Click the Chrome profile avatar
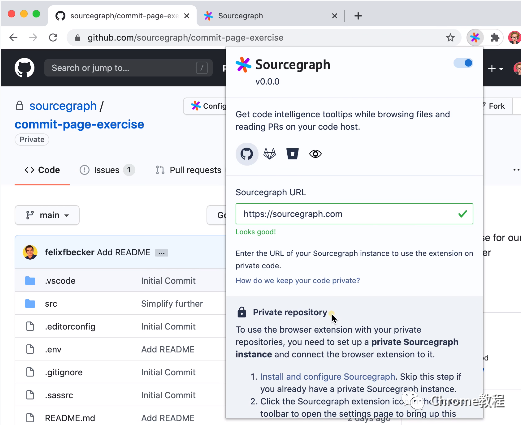 coord(514,37)
